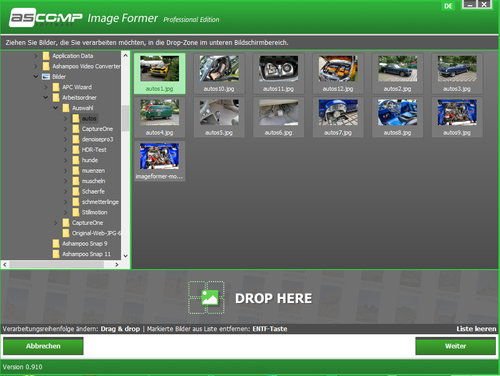Click the Ashampoo Snap 11 folder icon
This screenshot has height=376, width=500.
coord(56,254)
